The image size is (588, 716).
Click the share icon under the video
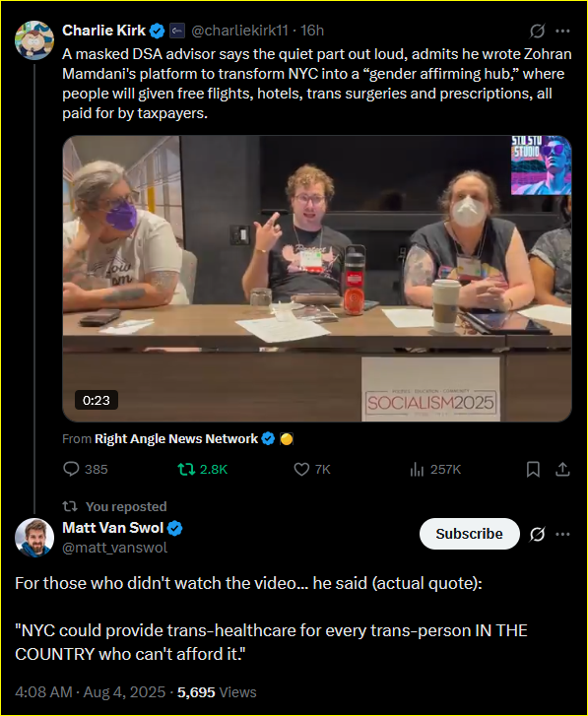coord(562,469)
